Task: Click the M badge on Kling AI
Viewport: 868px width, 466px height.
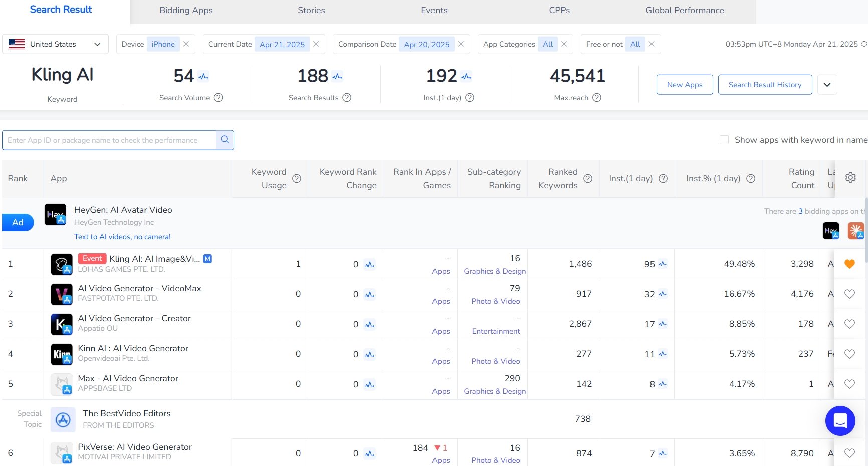Action: pyautogui.click(x=207, y=259)
